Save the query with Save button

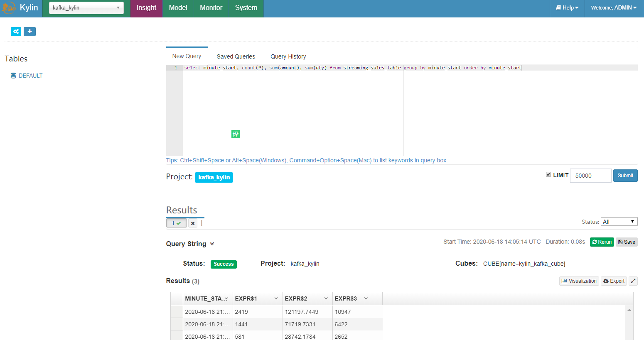(x=627, y=242)
